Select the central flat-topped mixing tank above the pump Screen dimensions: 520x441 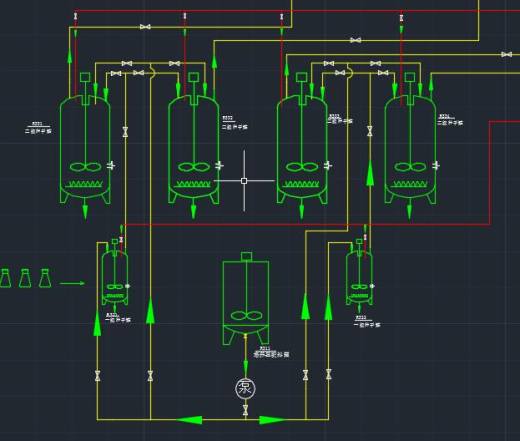(x=246, y=303)
